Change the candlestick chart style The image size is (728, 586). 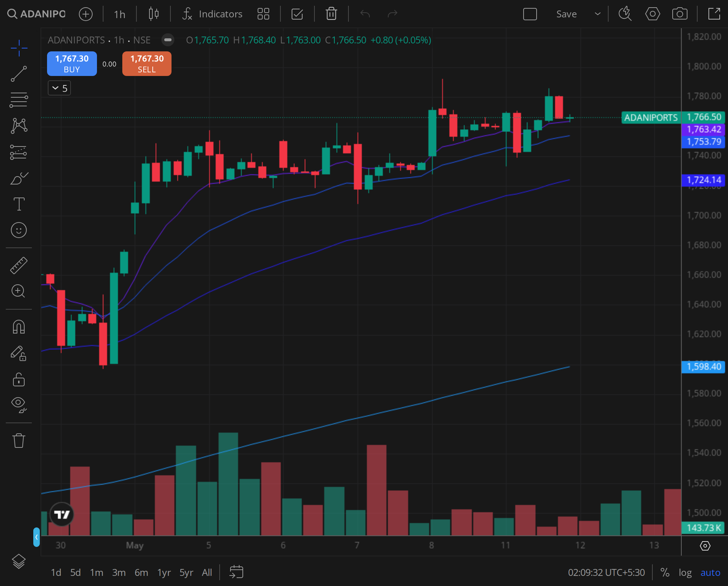(154, 14)
